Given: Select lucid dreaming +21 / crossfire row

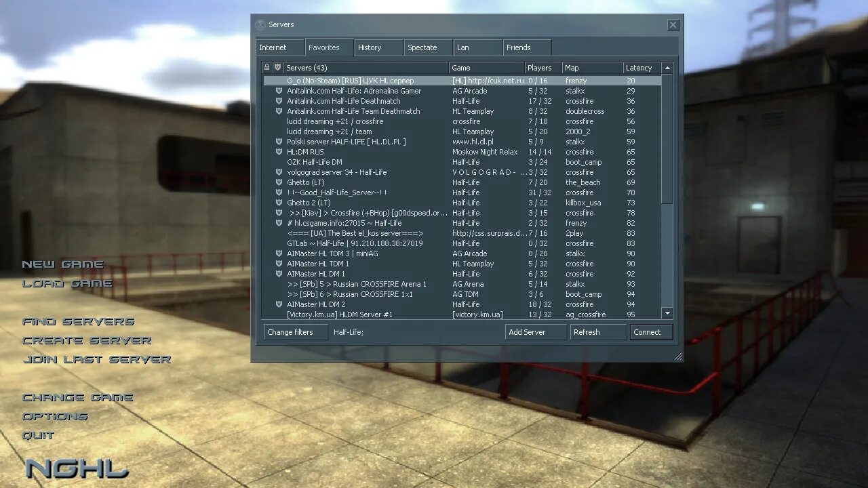Looking at the screenshot, I should click(462, 121).
